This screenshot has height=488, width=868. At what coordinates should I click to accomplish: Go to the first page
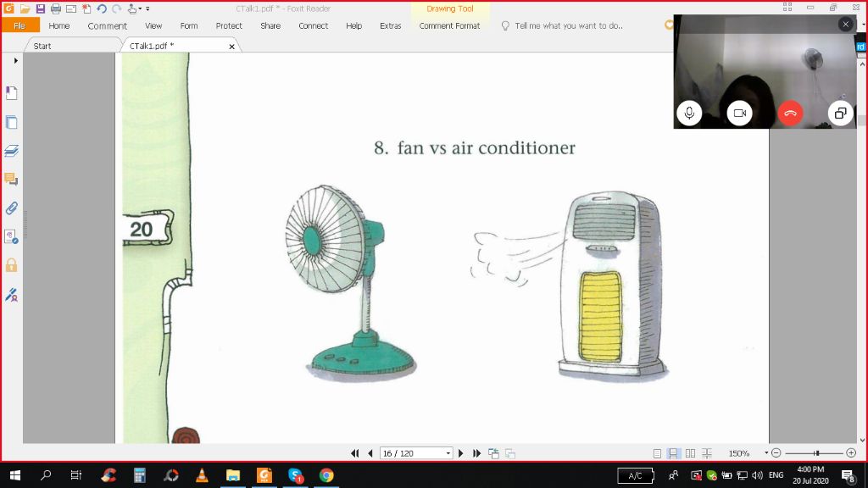pyautogui.click(x=355, y=453)
